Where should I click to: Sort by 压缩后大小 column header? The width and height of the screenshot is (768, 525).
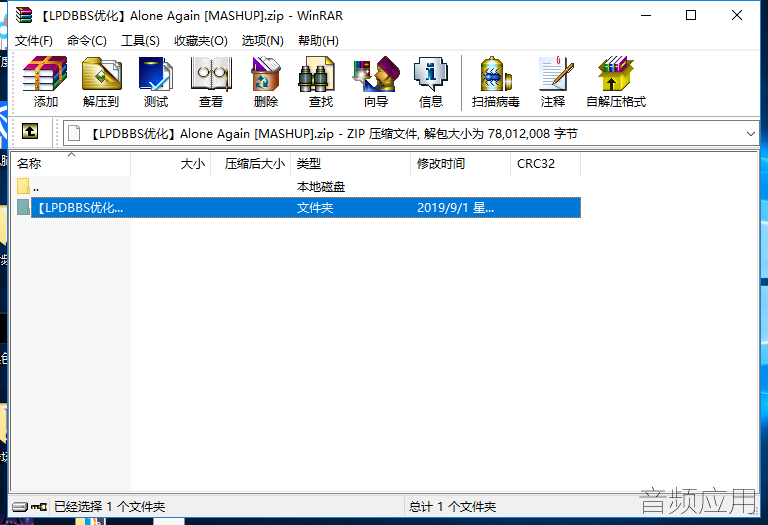251,164
